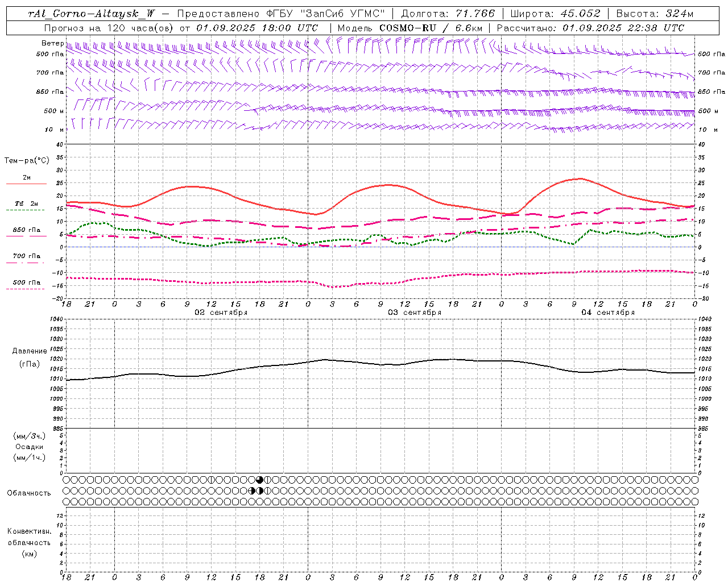
Task: Click the 'Давление' pressure panel label
Action: click(x=30, y=351)
